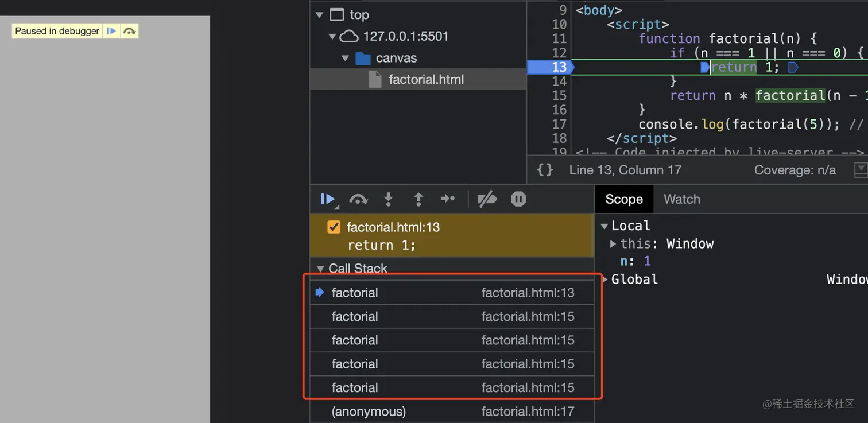Click Deactivate breakpoints icon

487,199
